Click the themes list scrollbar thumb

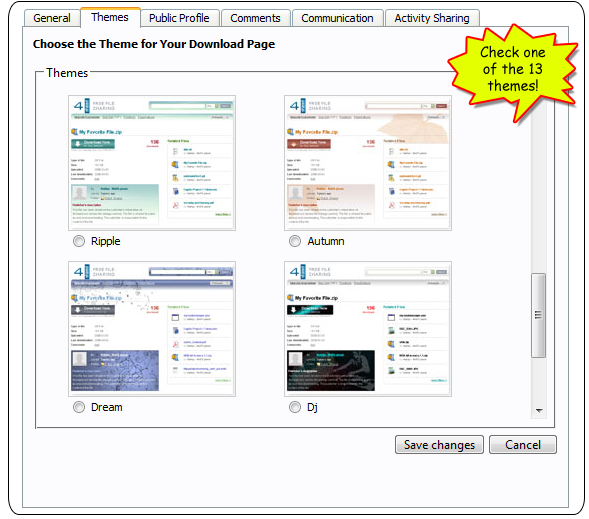539,315
